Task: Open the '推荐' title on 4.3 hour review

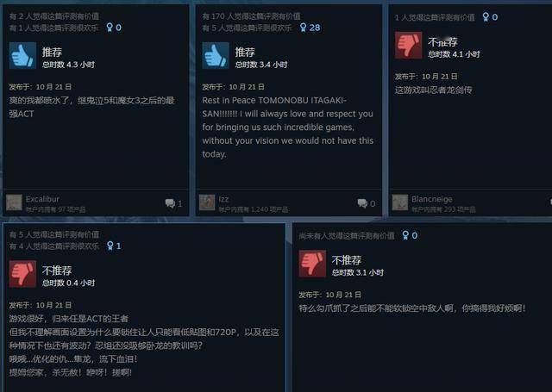Action: [52, 53]
